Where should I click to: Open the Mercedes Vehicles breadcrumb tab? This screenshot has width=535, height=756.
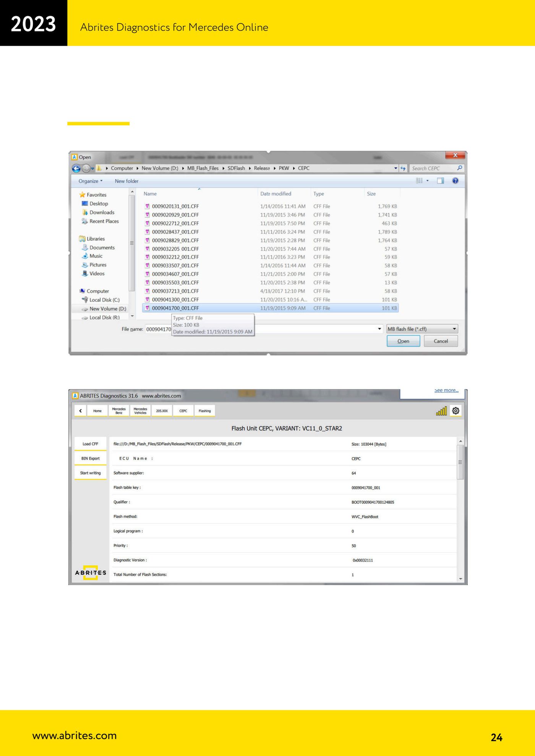click(x=140, y=411)
